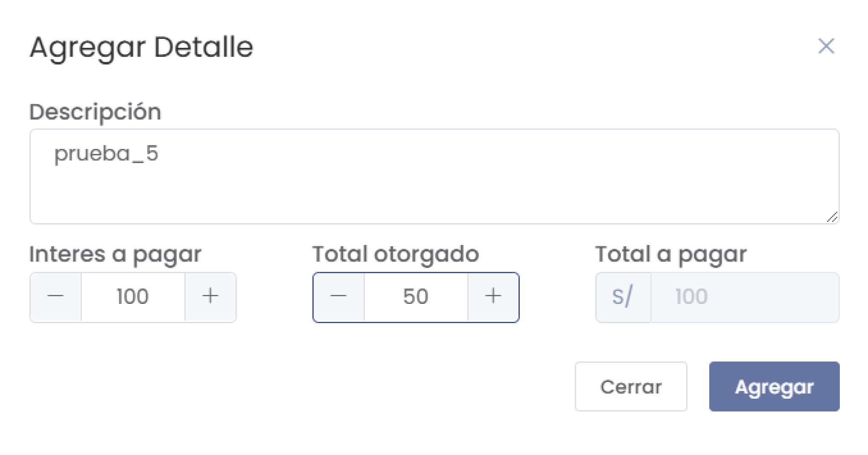Viewport: 868px width, 455px height.
Task: Click the resize handle of the description box
Action: 832,218
